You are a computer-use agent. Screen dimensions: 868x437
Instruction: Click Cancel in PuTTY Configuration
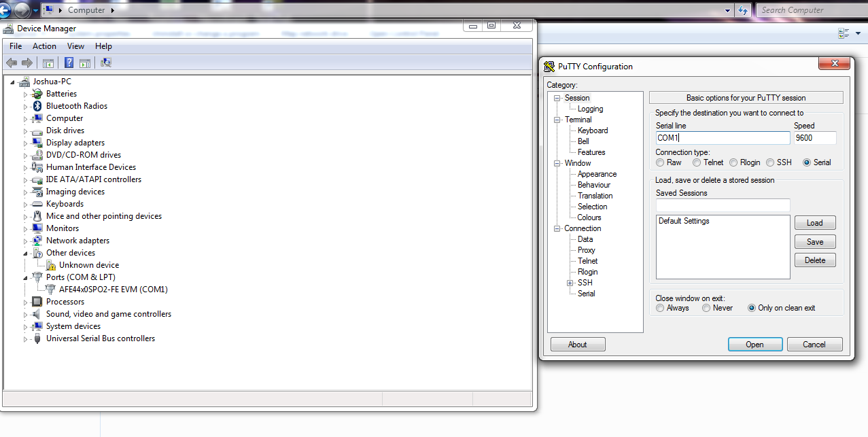815,345
